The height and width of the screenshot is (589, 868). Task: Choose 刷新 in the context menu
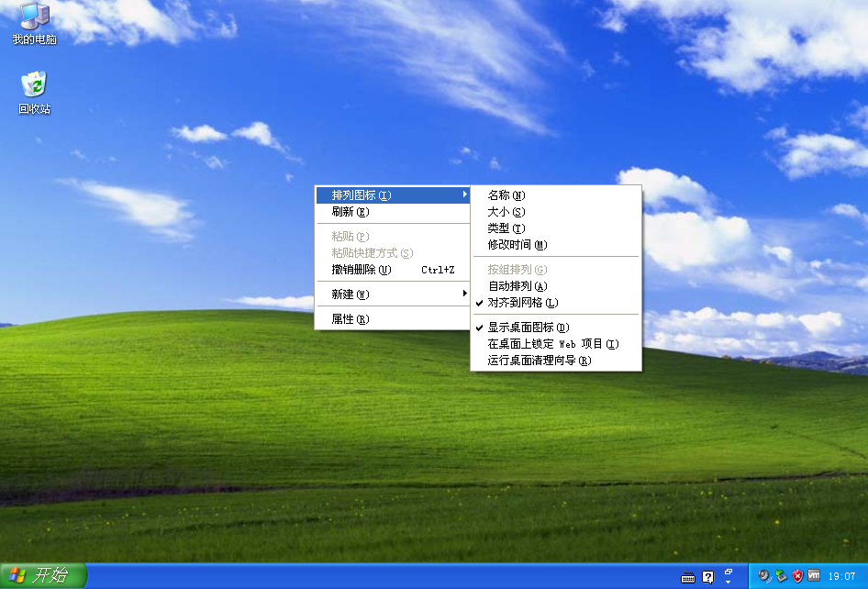tap(393, 211)
